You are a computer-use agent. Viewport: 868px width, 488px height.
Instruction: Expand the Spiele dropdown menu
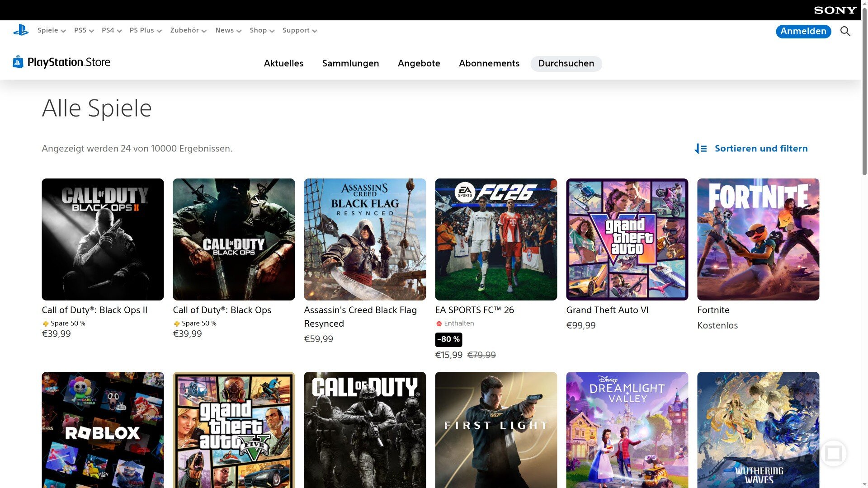52,30
